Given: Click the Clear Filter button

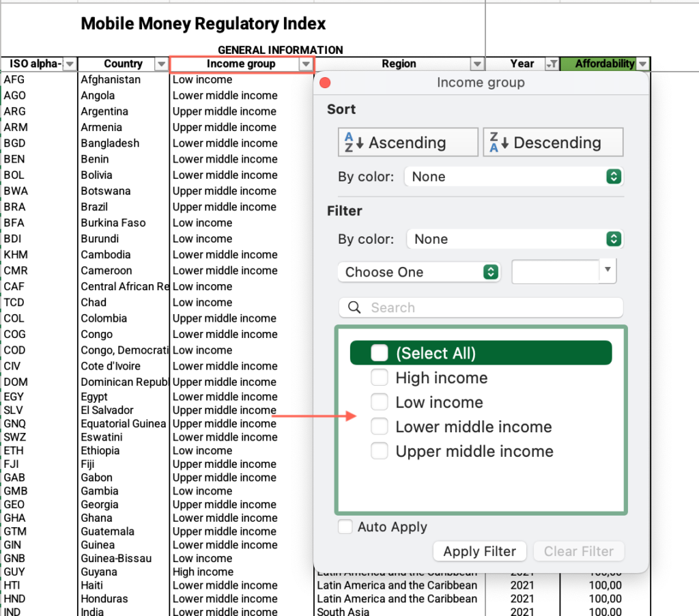Looking at the screenshot, I should coord(579,551).
